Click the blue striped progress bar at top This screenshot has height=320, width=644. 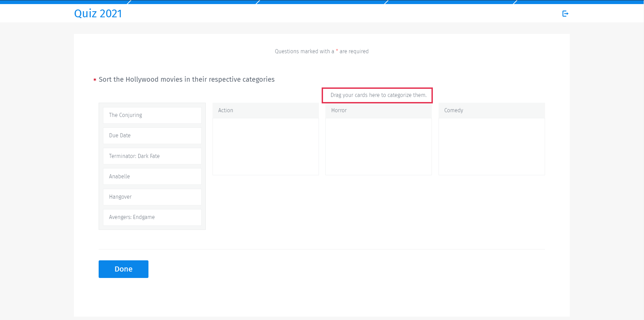tap(322, 2)
